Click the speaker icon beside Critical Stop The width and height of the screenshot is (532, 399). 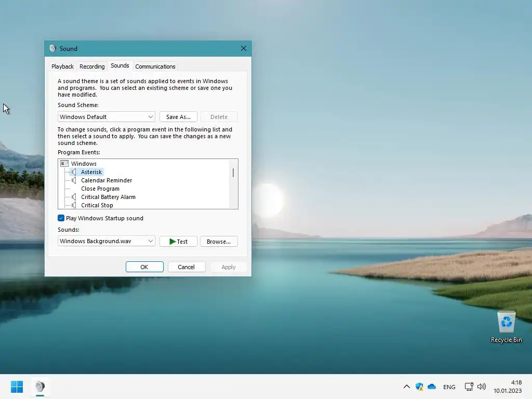coord(74,205)
